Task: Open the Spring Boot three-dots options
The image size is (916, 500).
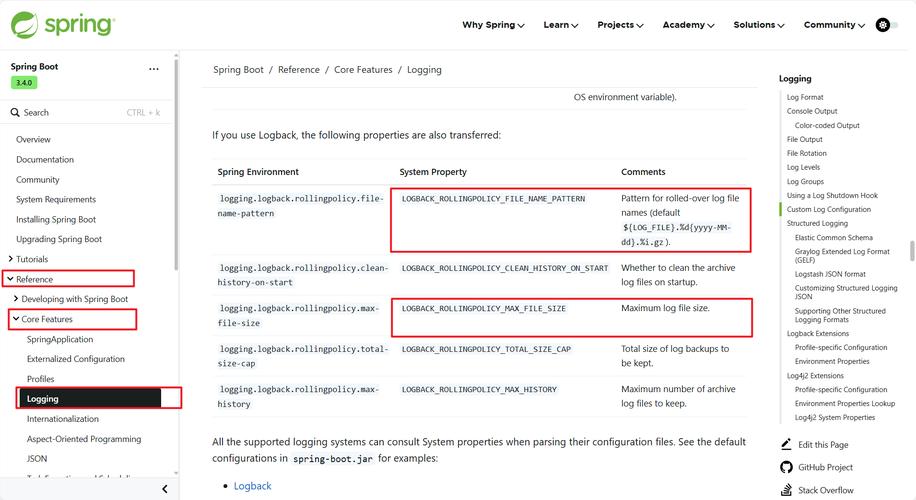Action: [154, 69]
